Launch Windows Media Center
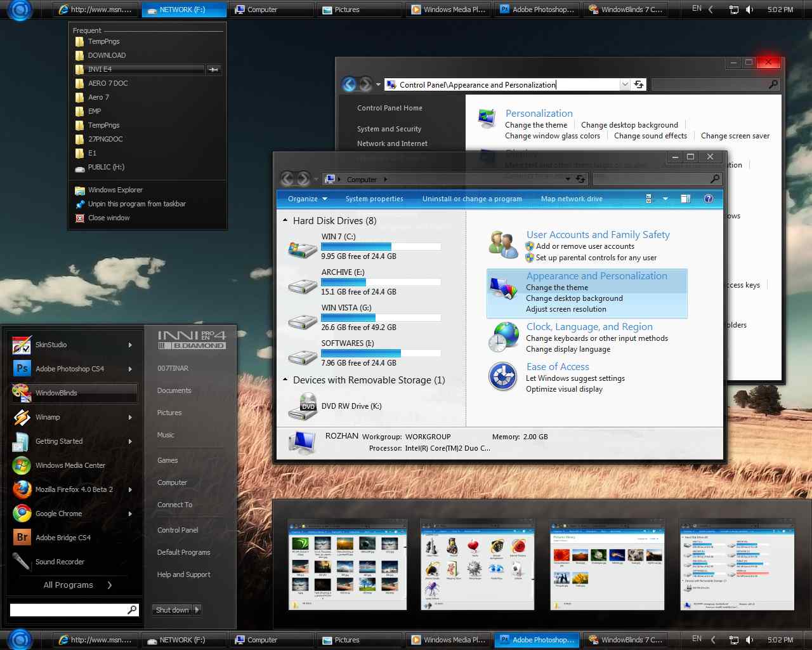 [70, 465]
